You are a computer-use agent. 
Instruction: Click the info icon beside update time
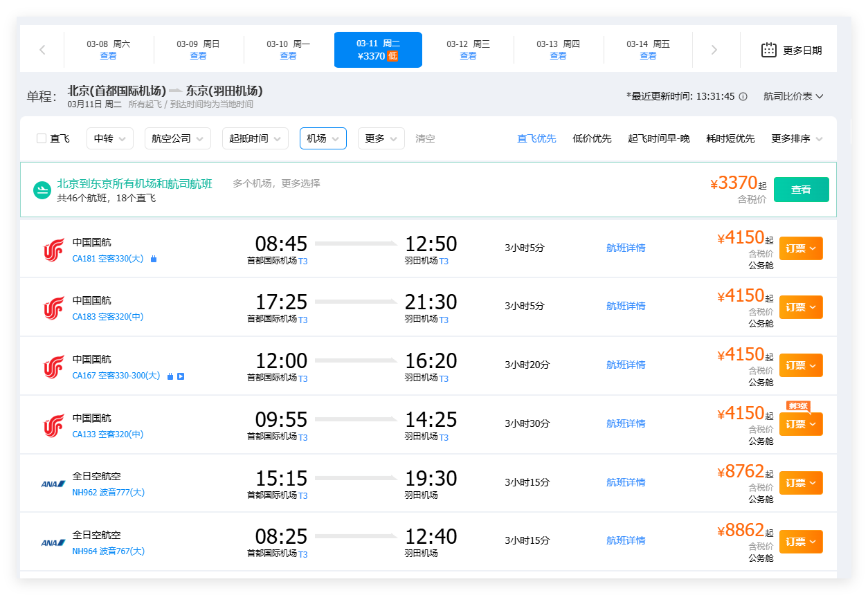[743, 96]
